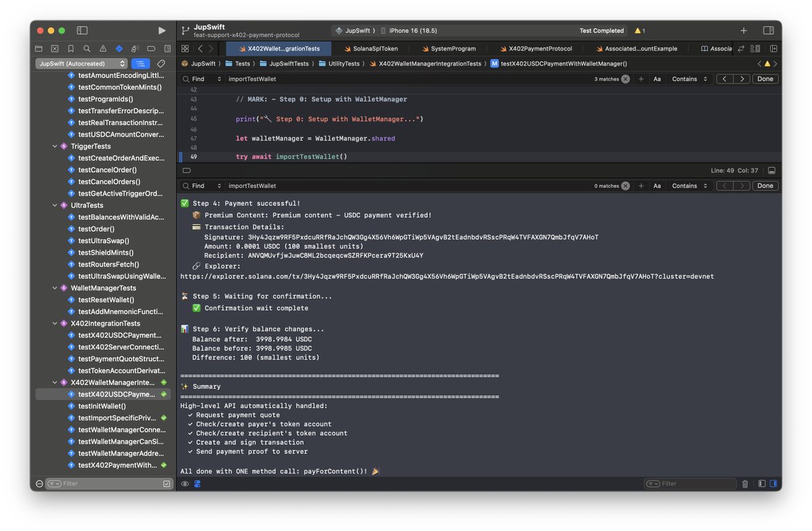Image resolution: width=812 pixels, height=531 pixels.
Task: Open the console Find mode dropdown
Action: tap(202, 185)
